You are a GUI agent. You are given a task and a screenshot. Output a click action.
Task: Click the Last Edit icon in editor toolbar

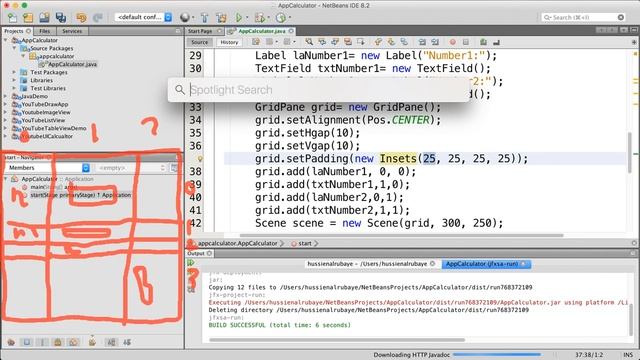coord(256,42)
